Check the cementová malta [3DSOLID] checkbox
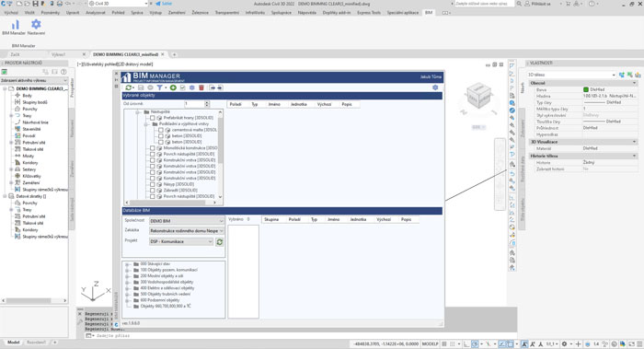 pyautogui.click(x=161, y=130)
